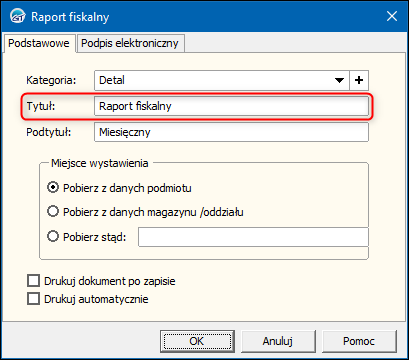Expand the Kategoria dropdown arrow
Screen dimensions: 409x360
pos(339,80)
